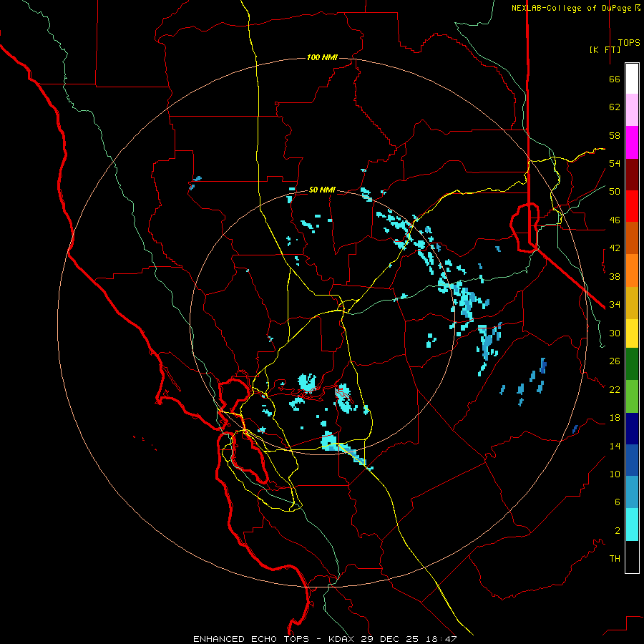Click the "18" legend value
The width and height of the screenshot is (644, 644).
pyautogui.click(x=615, y=418)
